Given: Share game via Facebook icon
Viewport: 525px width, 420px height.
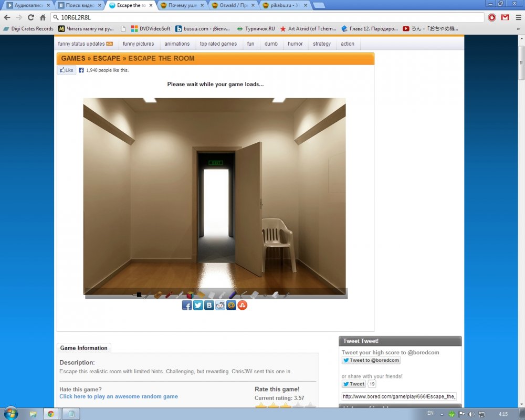Looking at the screenshot, I should (187, 305).
